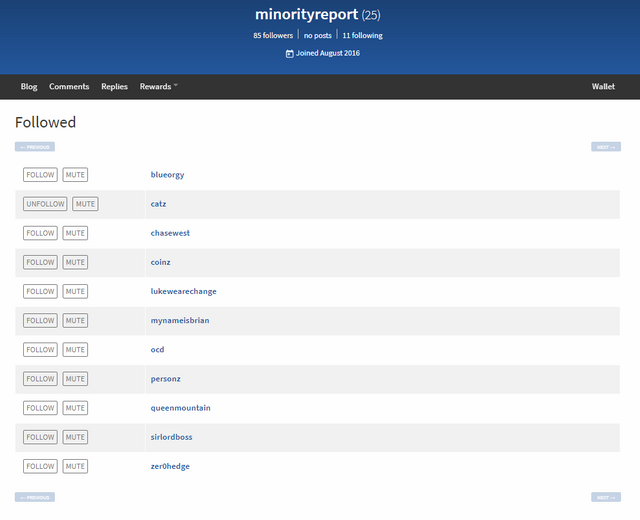This screenshot has height=520, width=640.
Task: Click the 11 following link
Action: tap(362, 36)
